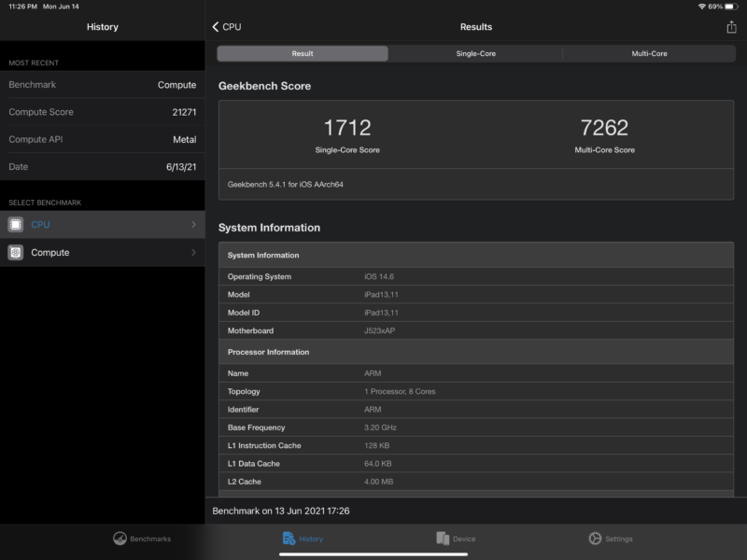Screen dimensions: 747x560
Task: Click the Topology 1 Processor, 8 Cores row
Action: [x=476, y=391]
